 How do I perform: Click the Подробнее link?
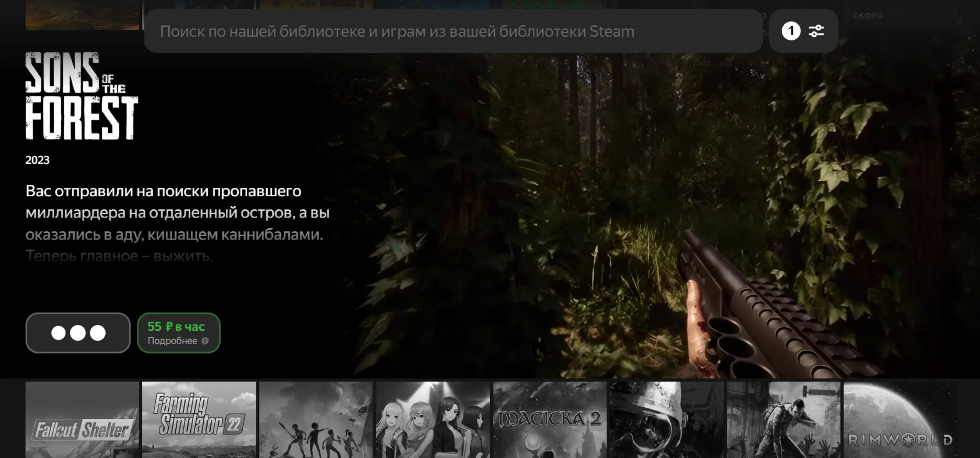tap(173, 341)
